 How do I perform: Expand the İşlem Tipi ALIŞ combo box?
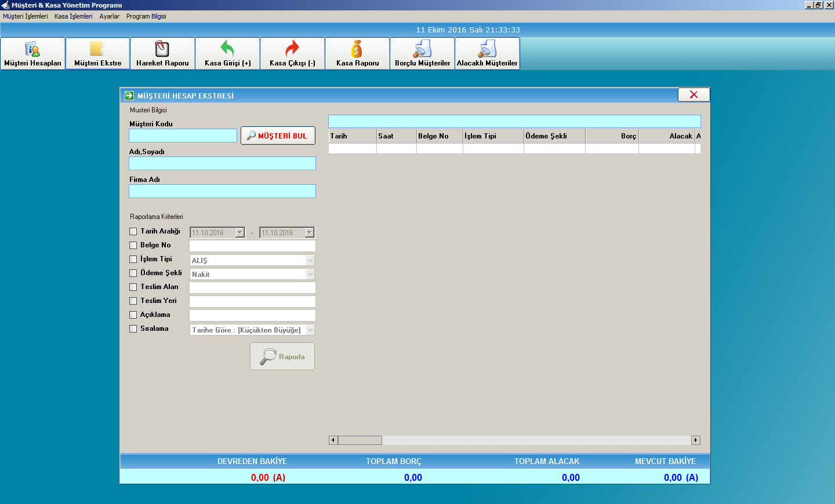pyautogui.click(x=310, y=260)
